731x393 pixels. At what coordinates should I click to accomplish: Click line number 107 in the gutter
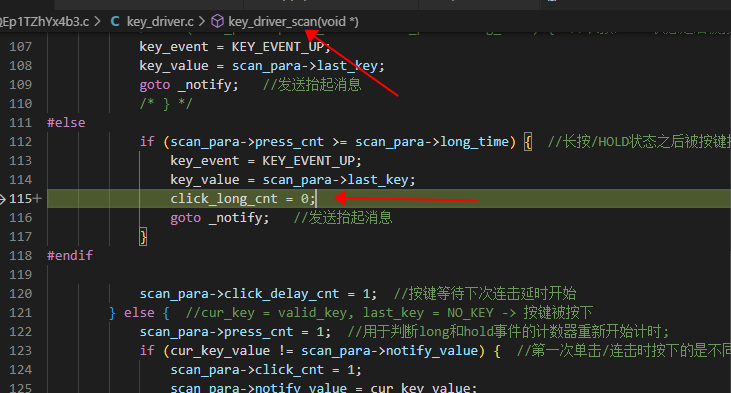[21, 47]
